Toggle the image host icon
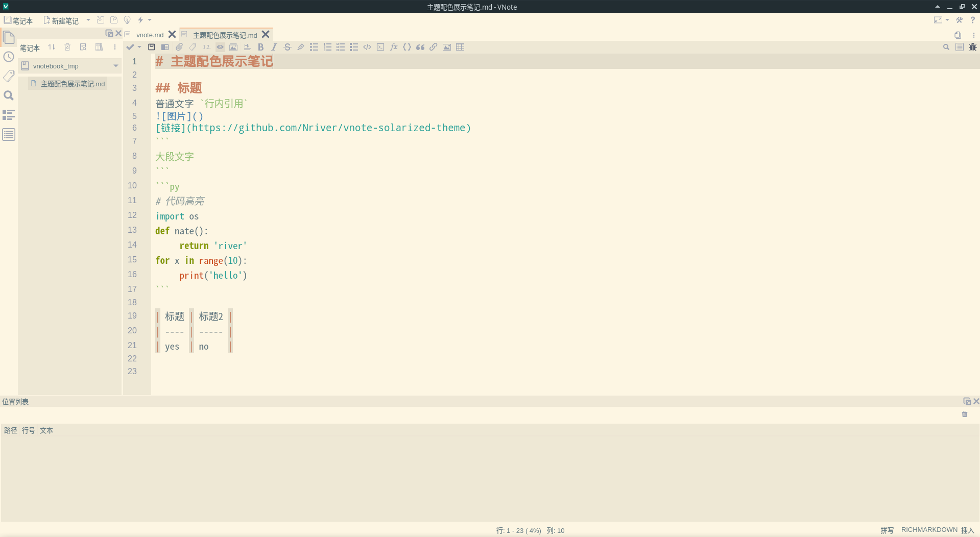This screenshot has width=980, height=537. tap(233, 47)
